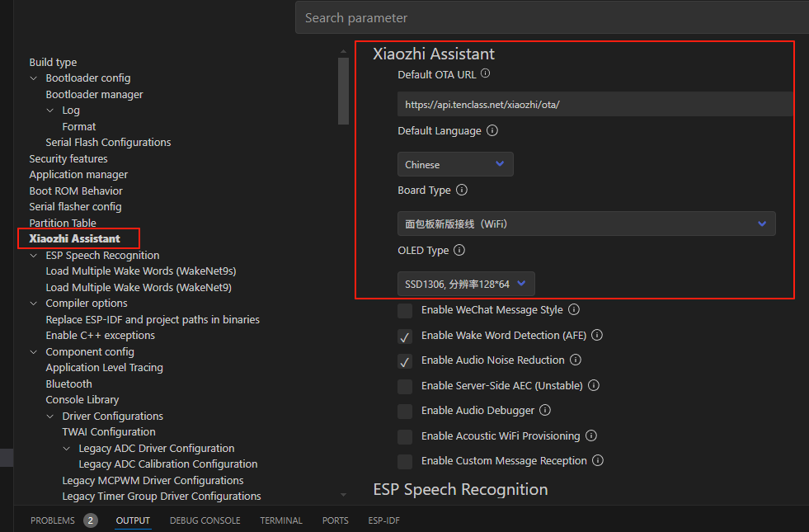This screenshot has height=532, width=809.
Task: Open Partition Table section
Action: [x=63, y=223]
